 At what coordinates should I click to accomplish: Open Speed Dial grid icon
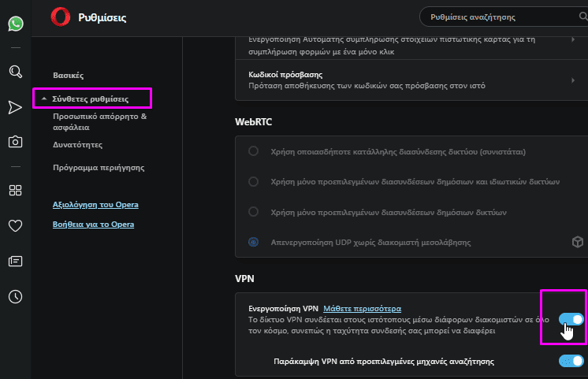(x=16, y=190)
